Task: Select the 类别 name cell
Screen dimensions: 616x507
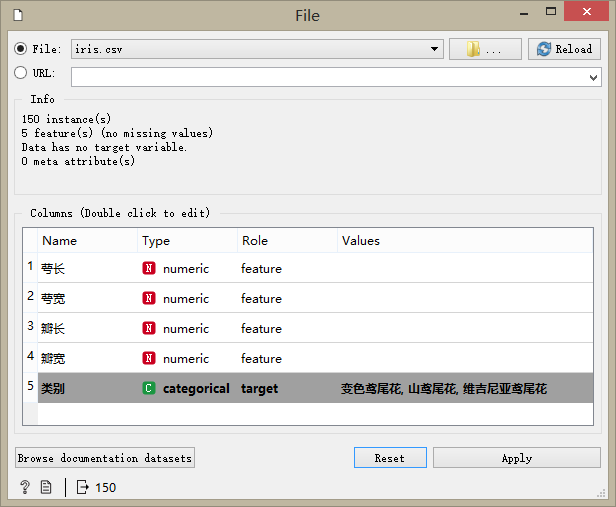Action: coord(88,388)
